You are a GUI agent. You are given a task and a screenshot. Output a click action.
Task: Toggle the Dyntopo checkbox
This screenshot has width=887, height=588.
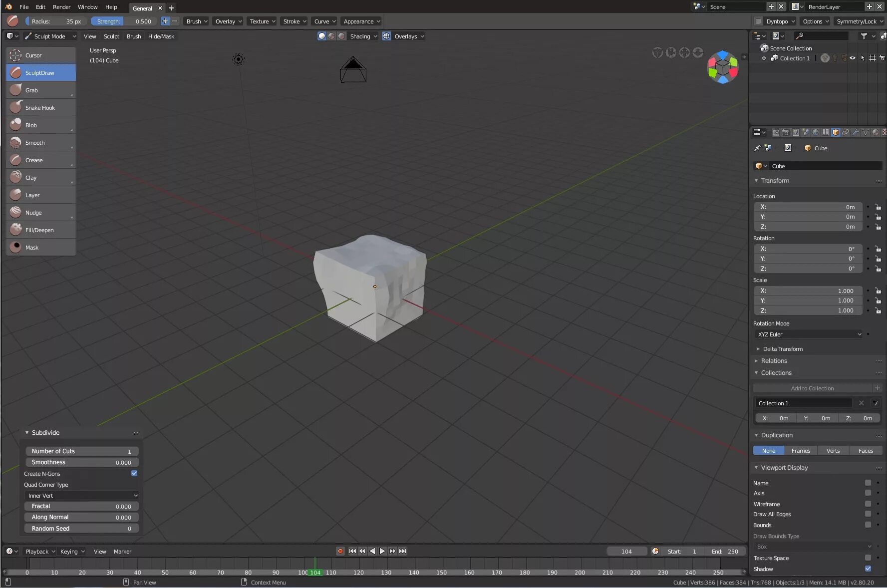pyautogui.click(x=759, y=21)
